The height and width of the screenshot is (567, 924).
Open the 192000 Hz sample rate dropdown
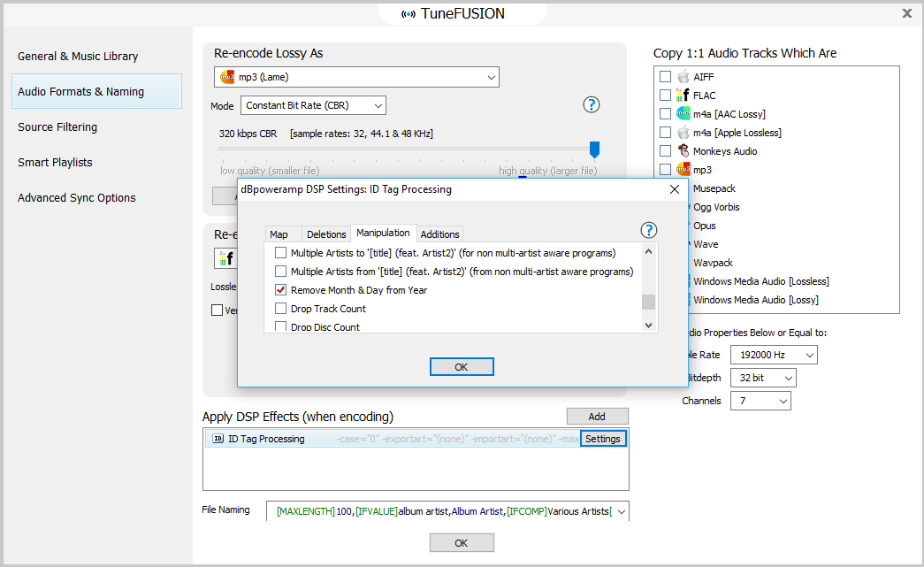pyautogui.click(x=774, y=355)
